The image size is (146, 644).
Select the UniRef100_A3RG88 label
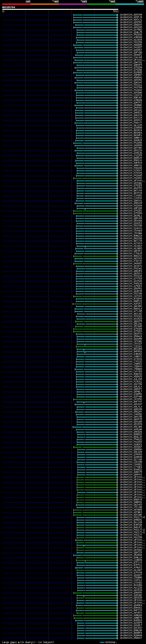click(x=131, y=37)
